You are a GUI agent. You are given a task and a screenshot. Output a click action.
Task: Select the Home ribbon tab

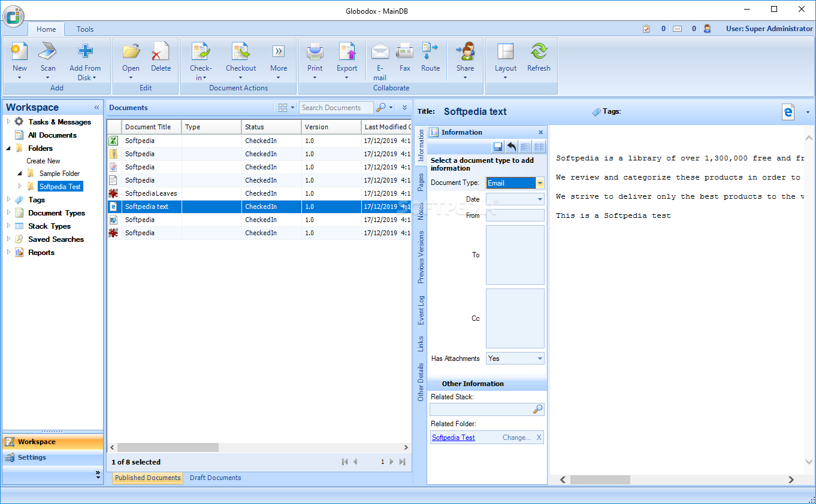[x=46, y=29]
